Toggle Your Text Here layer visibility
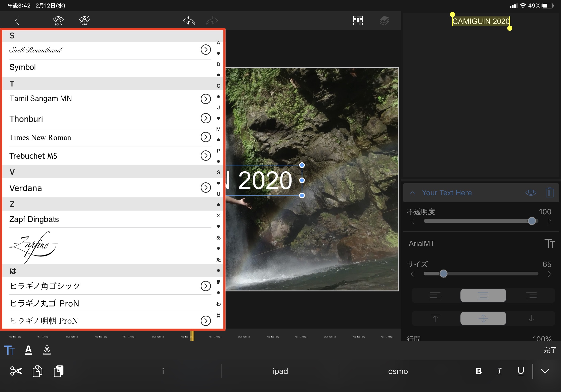 (x=531, y=192)
